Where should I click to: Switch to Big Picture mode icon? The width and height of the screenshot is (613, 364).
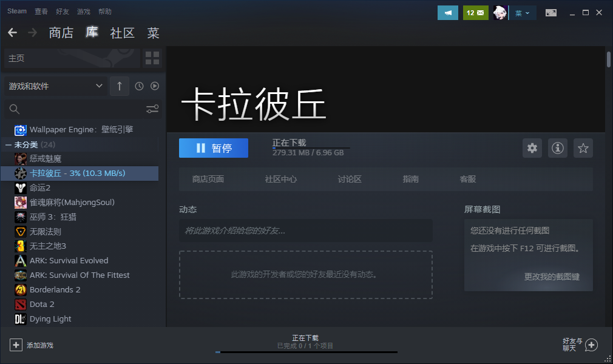pyautogui.click(x=551, y=13)
